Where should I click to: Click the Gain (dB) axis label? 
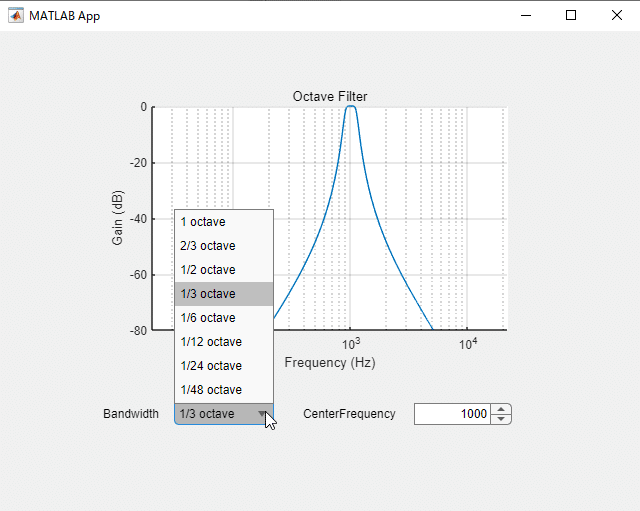click(x=117, y=218)
